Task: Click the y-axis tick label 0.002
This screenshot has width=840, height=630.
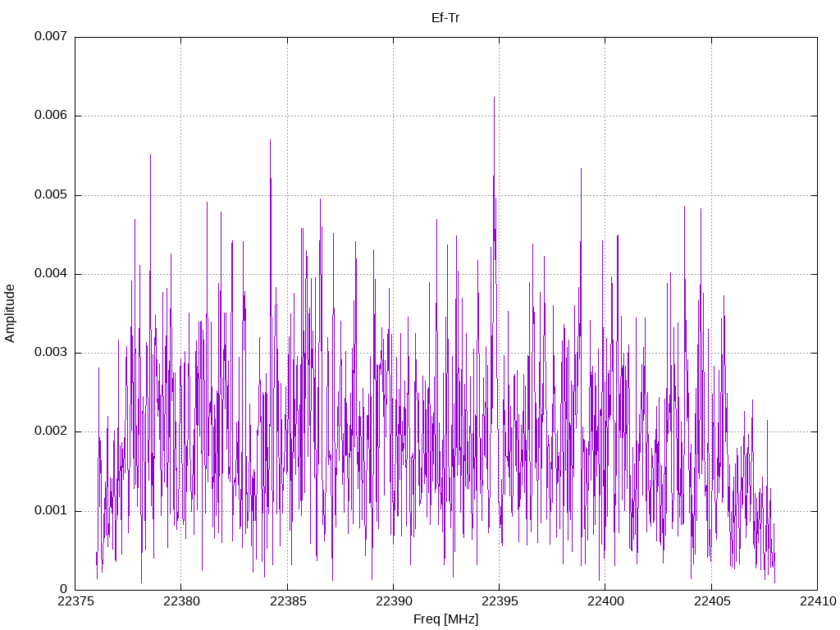Action: [x=51, y=431]
